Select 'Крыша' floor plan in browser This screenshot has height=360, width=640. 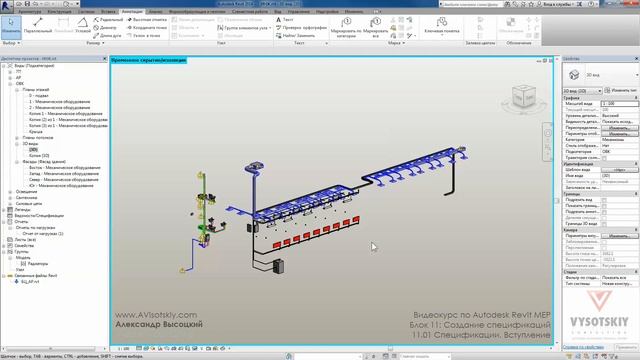pos(36,132)
